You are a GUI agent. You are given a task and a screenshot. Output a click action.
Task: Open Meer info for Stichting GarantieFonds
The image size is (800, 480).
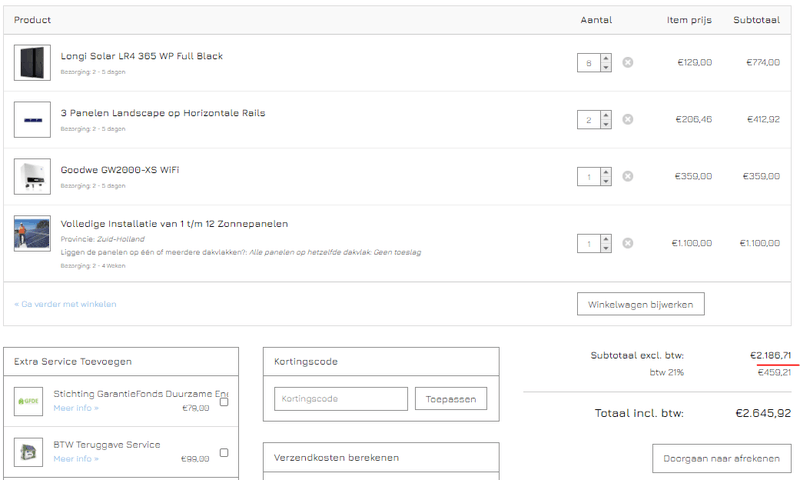76,408
